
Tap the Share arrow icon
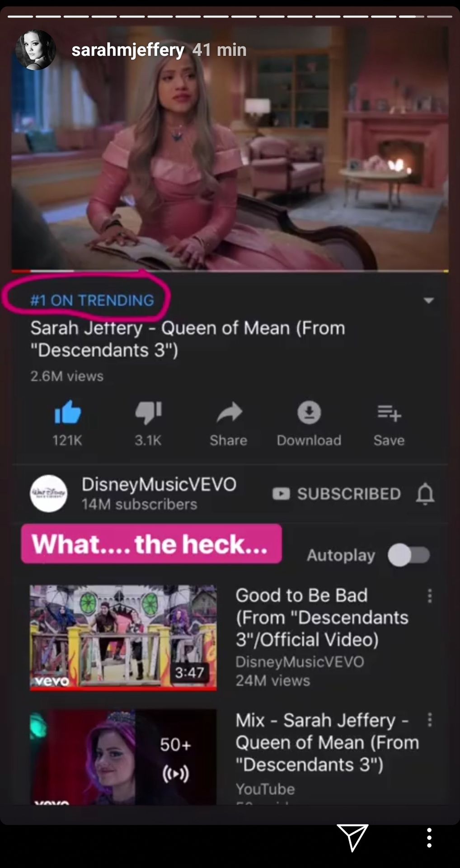pos(229,412)
